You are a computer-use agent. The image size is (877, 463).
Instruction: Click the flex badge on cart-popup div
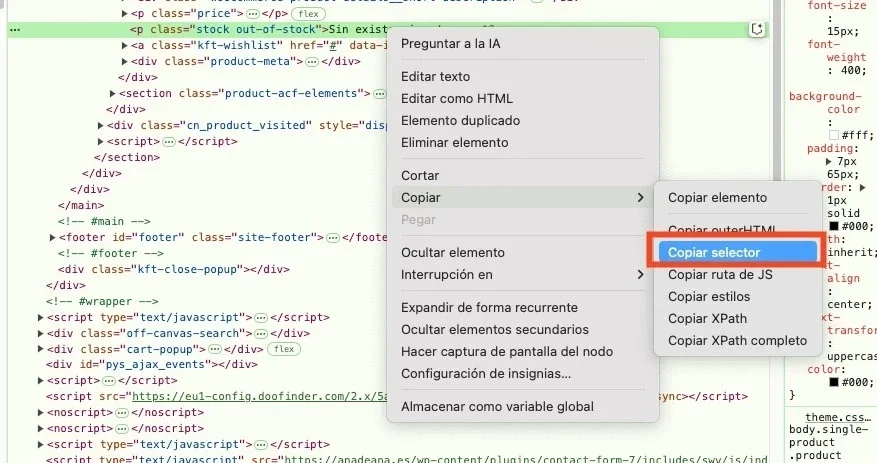[284, 349]
